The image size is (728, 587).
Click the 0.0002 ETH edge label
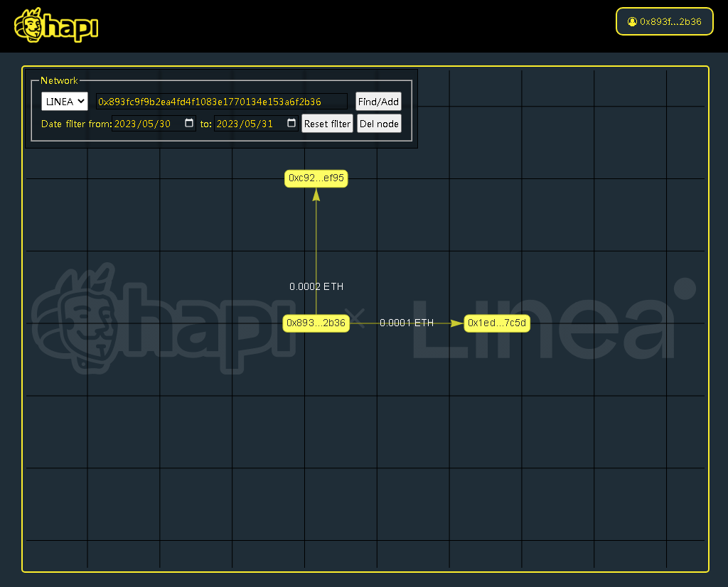[x=316, y=286]
